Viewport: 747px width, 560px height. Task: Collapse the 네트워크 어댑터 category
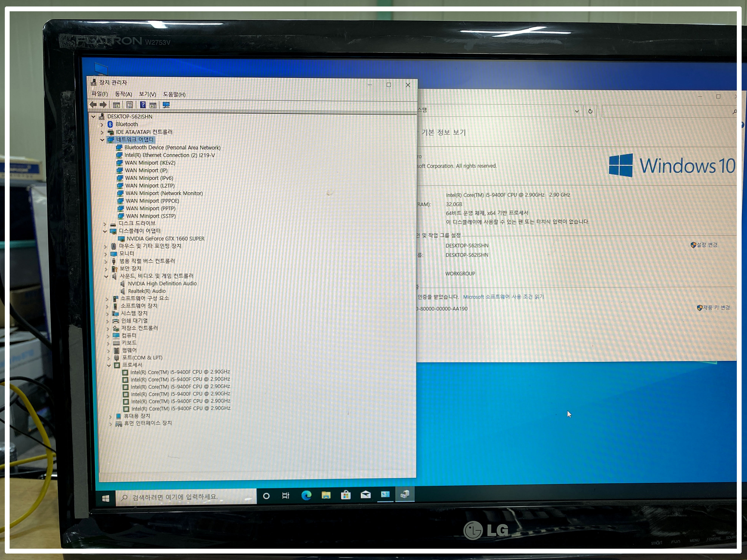[x=102, y=140]
